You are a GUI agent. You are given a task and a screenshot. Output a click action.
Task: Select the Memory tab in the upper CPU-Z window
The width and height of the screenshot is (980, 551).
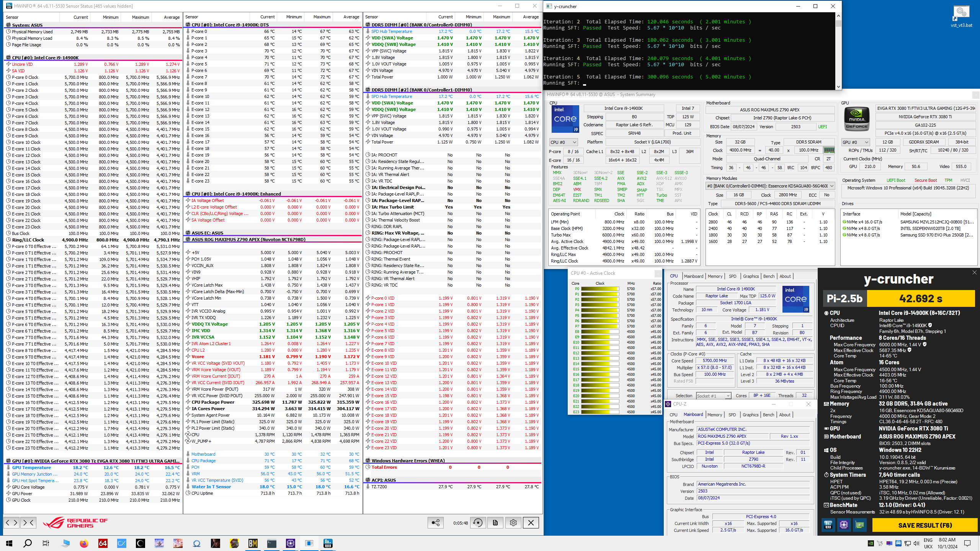coord(715,276)
